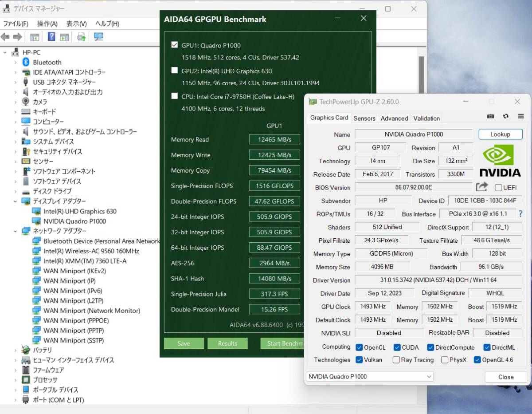
Task: Click the Results button in AIDA64
Action: 227,343
